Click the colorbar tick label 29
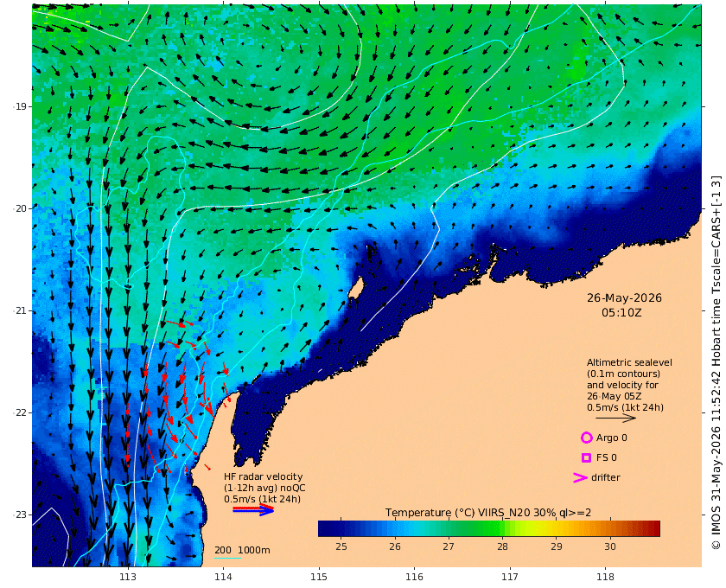The width and height of the screenshot is (726, 588). [557, 546]
